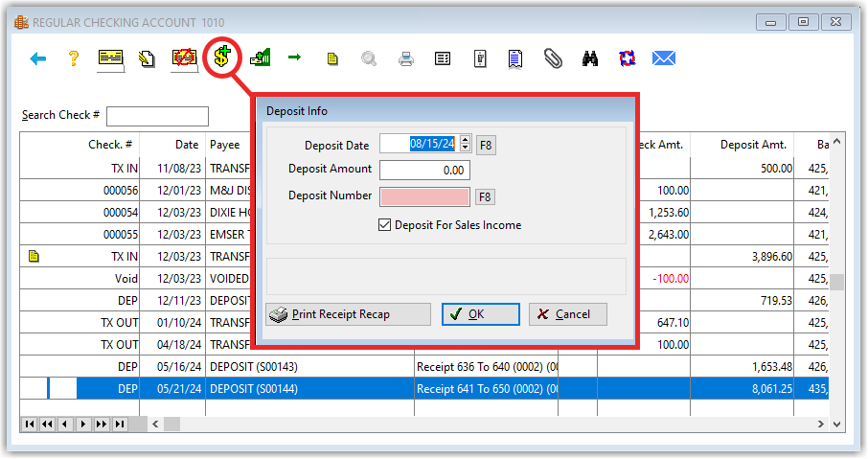This screenshot has width=868, height=459.
Task: Click the yellow note icon beside TX IN row
Action: pos(34,256)
